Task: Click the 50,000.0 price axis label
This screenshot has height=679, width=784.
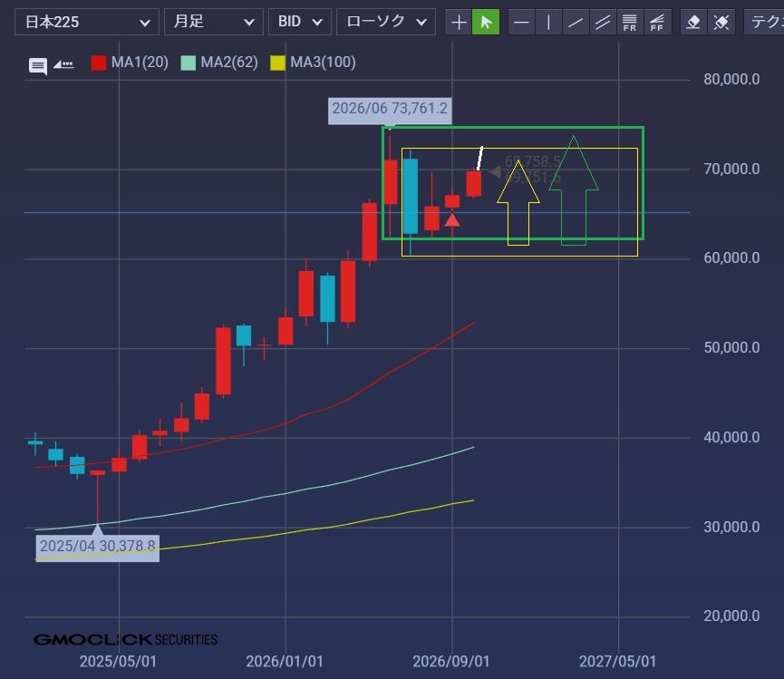Action: 731,347
